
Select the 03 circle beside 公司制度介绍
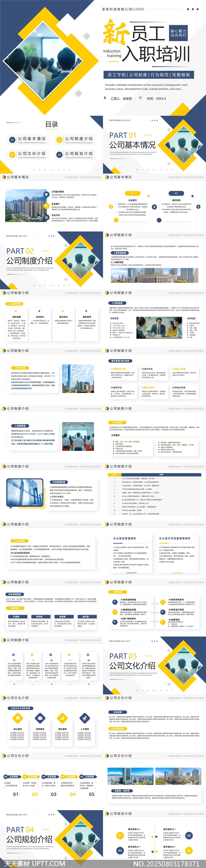click(x=59, y=140)
